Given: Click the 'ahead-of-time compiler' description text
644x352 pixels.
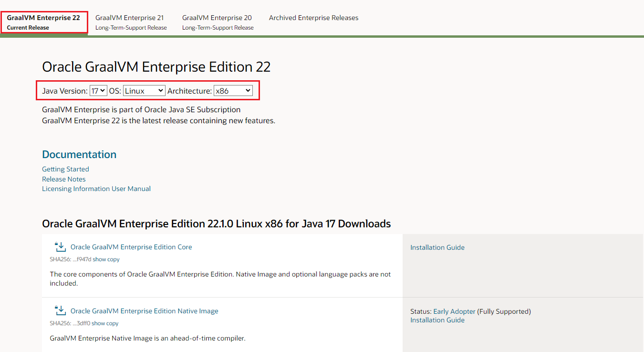Looking at the screenshot, I should tap(147, 339).
